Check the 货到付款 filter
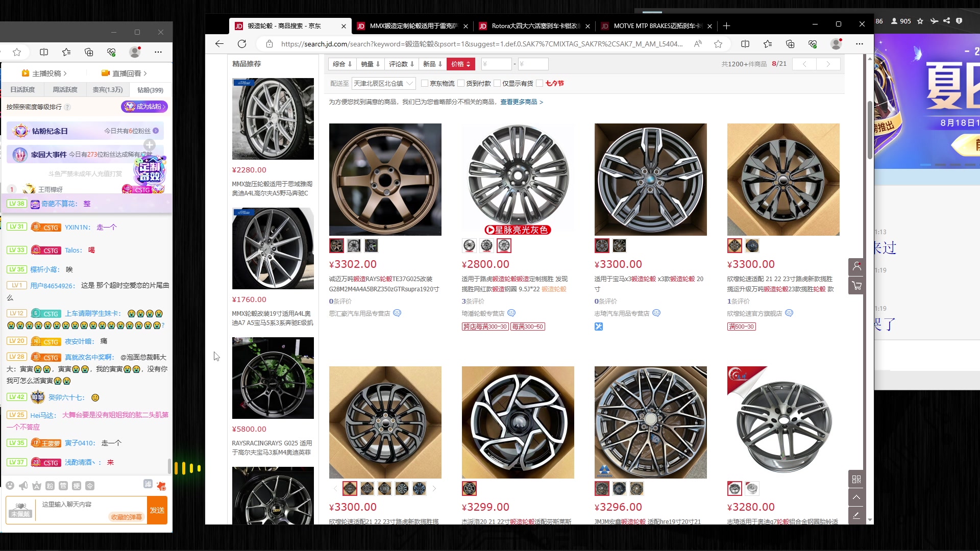This screenshot has width=980, height=551. point(461,83)
